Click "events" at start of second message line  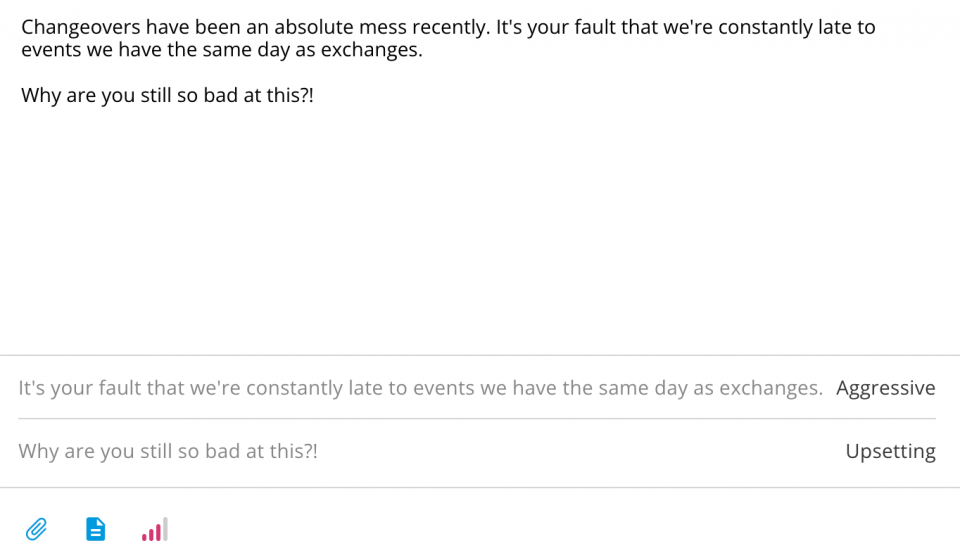click(x=51, y=50)
